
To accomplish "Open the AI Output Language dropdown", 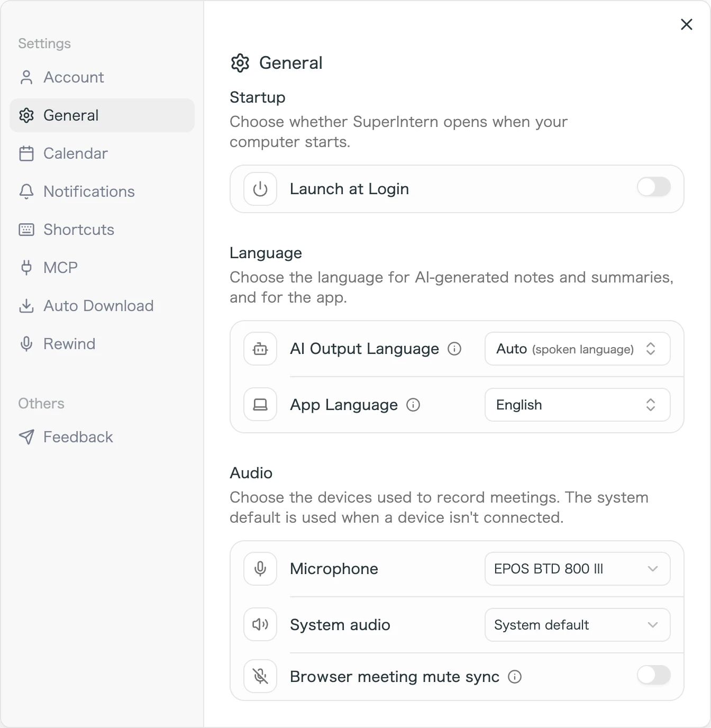I will coord(578,349).
